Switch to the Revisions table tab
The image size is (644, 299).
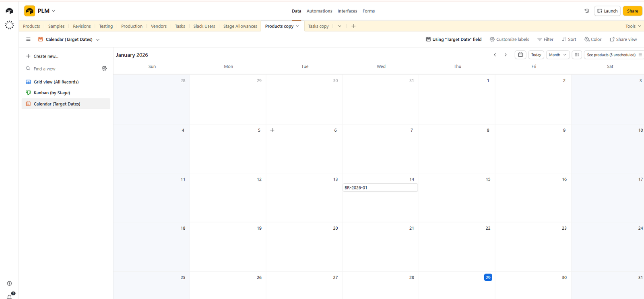click(82, 26)
